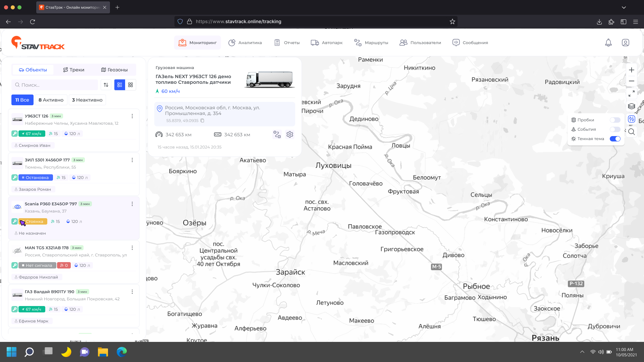Open the user profile icon
Screen dimensions: 644x362
[x=625, y=43]
